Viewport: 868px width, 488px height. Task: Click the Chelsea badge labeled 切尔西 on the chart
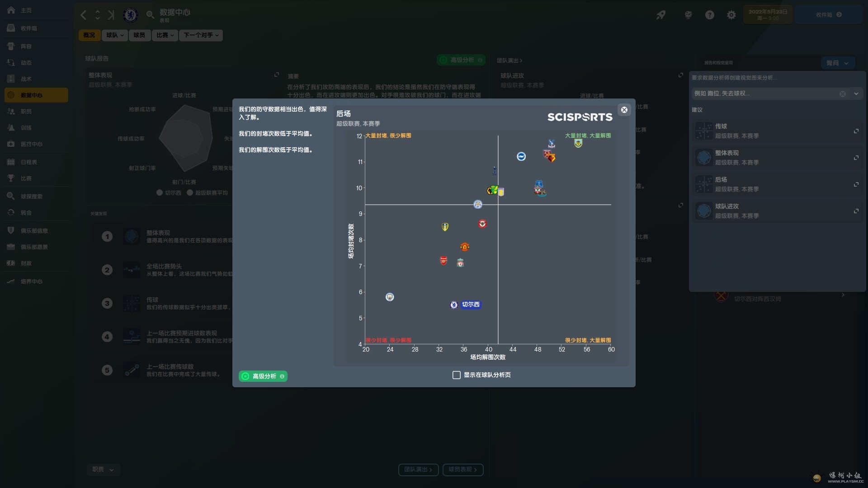click(x=454, y=305)
